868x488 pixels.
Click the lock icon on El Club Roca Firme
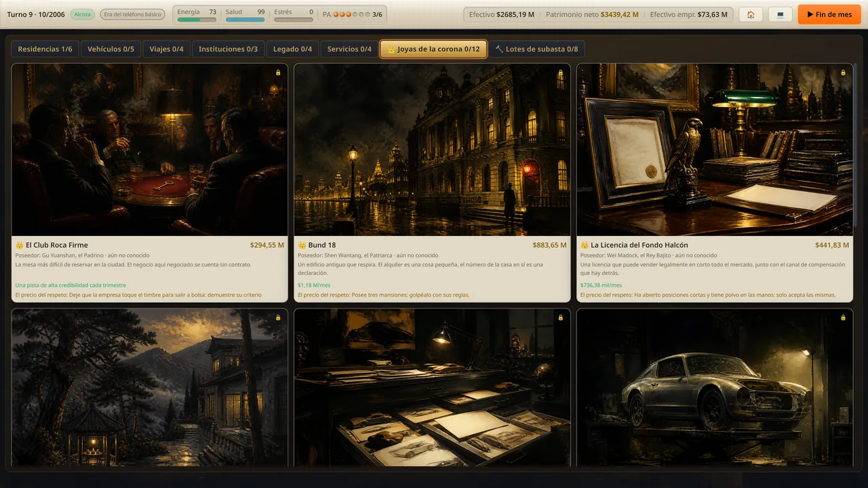pyautogui.click(x=278, y=73)
